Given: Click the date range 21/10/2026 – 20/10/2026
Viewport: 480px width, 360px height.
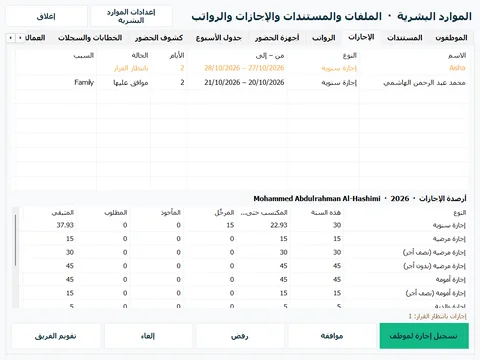Looking at the screenshot, I should (x=244, y=82).
